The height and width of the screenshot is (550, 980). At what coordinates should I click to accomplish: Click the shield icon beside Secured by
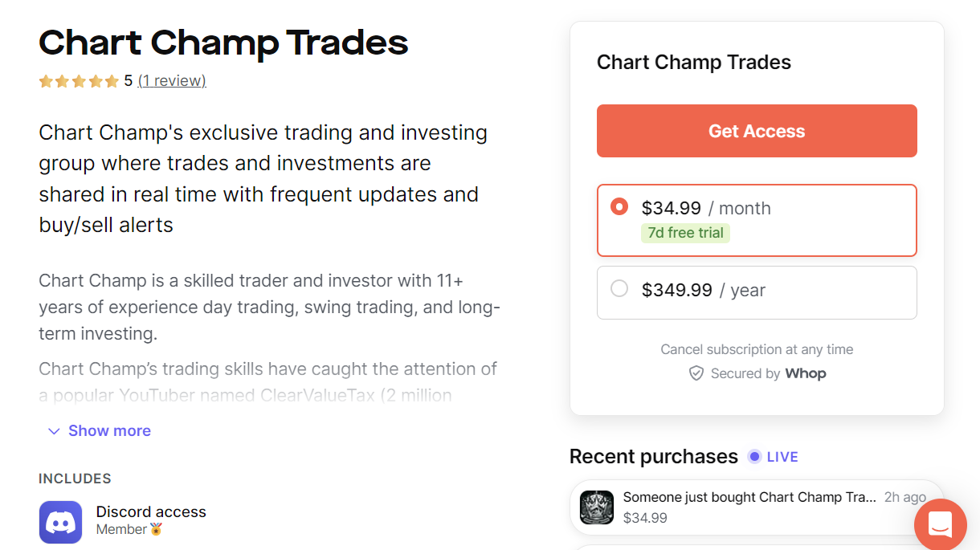[696, 373]
